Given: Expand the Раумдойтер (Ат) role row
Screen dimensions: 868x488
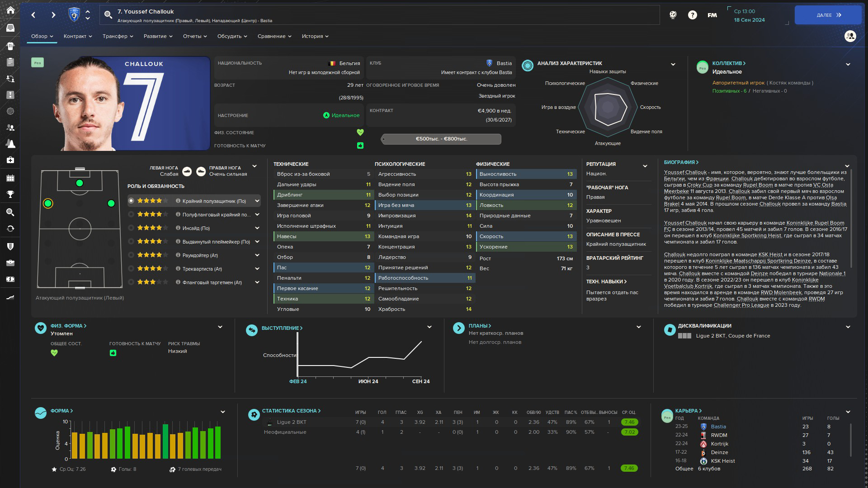Looking at the screenshot, I should 257,255.
